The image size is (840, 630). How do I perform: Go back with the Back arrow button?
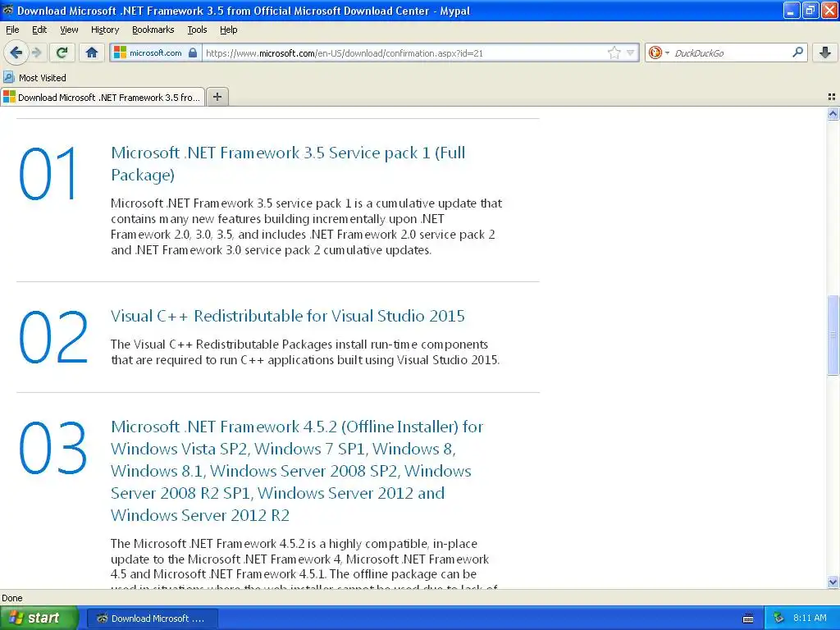click(x=16, y=52)
